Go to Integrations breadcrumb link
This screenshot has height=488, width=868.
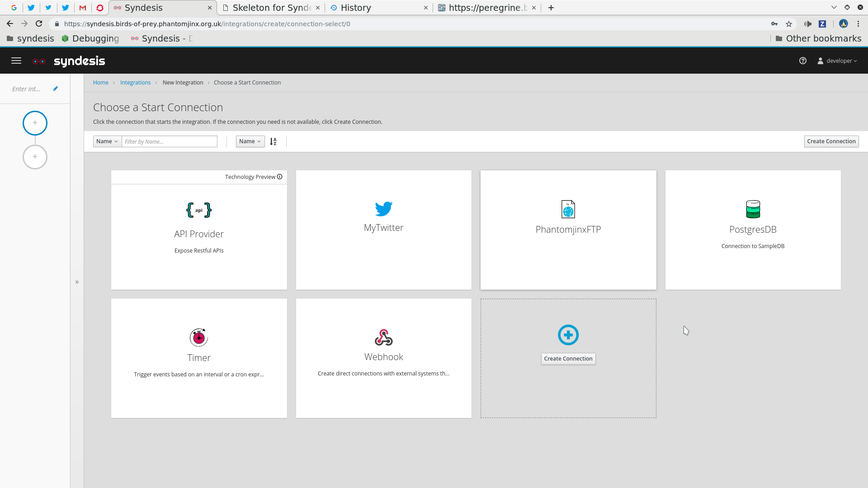tap(135, 82)
